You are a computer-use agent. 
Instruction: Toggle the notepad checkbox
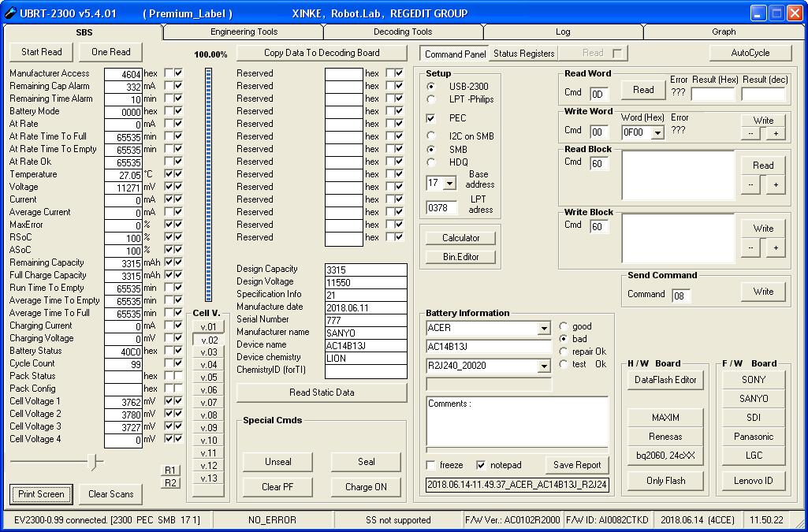click(482, 466)
